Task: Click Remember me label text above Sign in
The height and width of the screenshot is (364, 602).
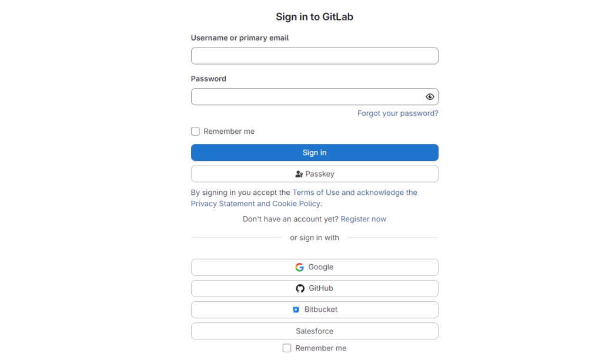Action: point(229,132)
